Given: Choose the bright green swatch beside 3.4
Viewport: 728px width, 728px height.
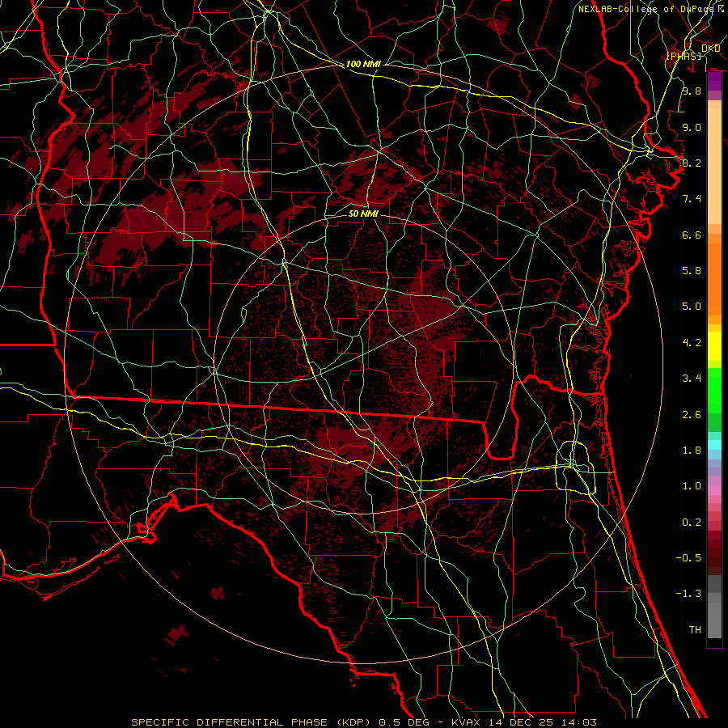Looking at the screenshot, I should (x=714, y=379).
